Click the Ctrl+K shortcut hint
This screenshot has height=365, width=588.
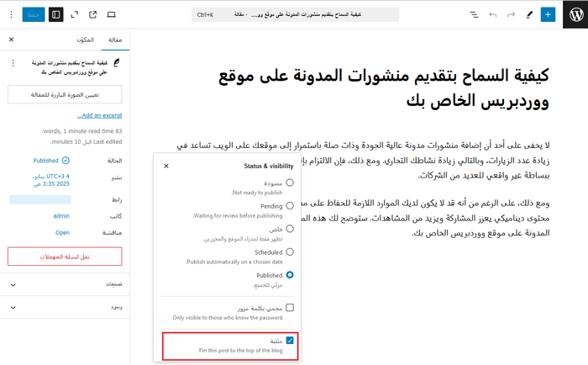click(x=205, y=14)
